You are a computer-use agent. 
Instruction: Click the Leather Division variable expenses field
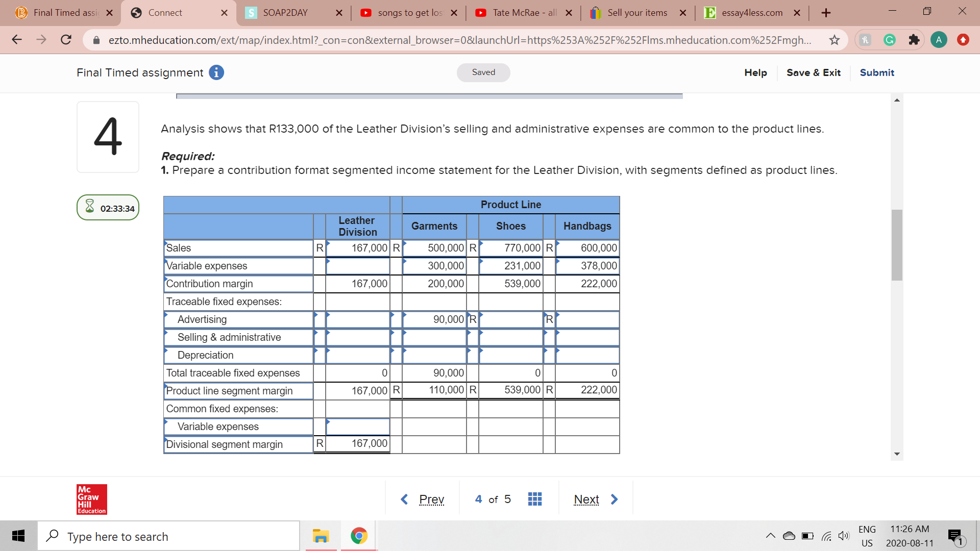click(357, 266)
